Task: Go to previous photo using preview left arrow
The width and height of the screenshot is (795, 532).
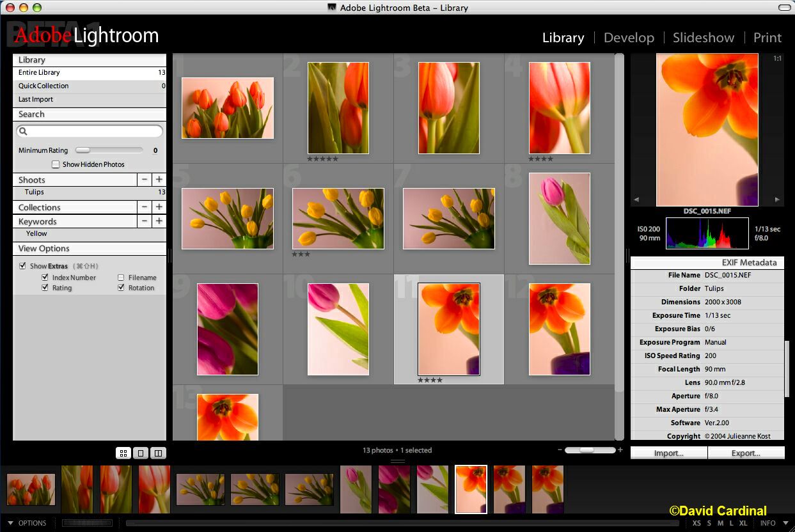Action: tap(635, 200)
